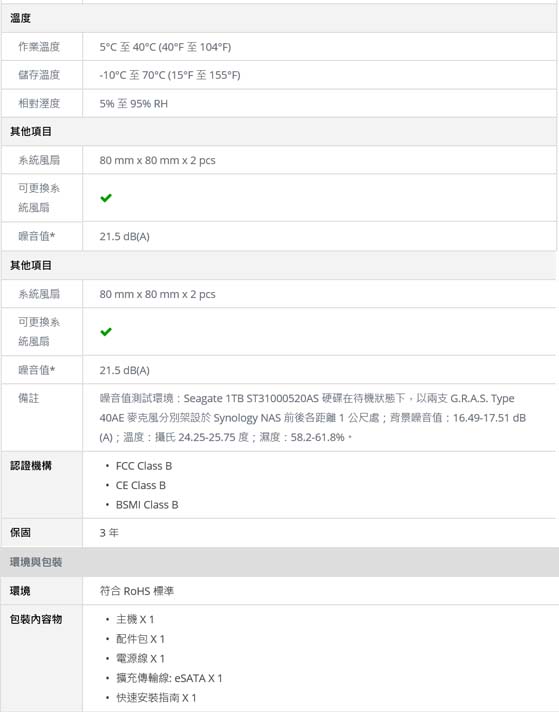Select the 快速安裝指南 X 1 item

[156, 698]
